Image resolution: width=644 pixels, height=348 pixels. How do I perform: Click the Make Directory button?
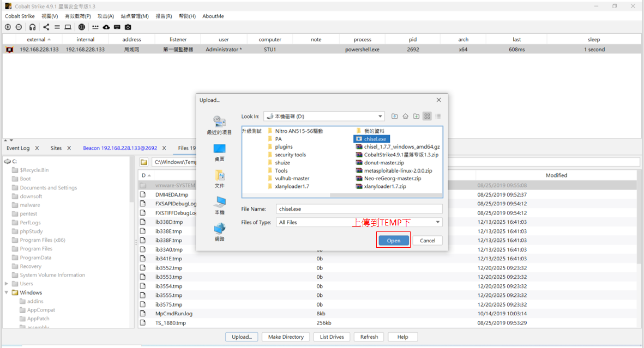coord(286,337)
